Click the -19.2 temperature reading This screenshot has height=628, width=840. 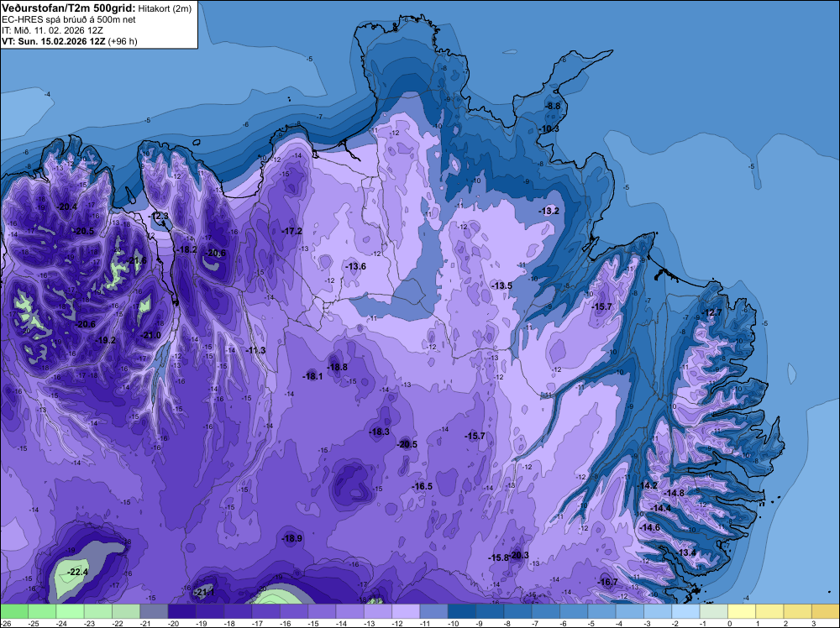pyautogui.click(x=106, y=340)
